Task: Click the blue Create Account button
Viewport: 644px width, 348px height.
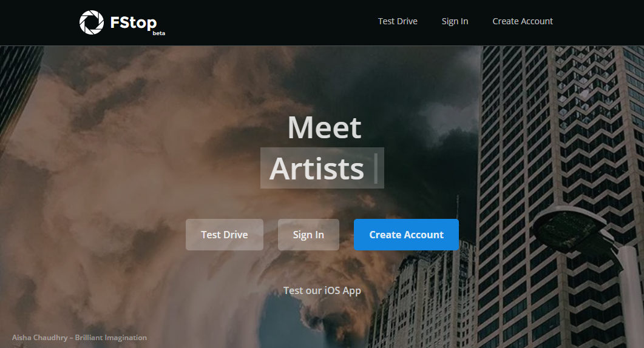Action: click(x=406, y=235)
